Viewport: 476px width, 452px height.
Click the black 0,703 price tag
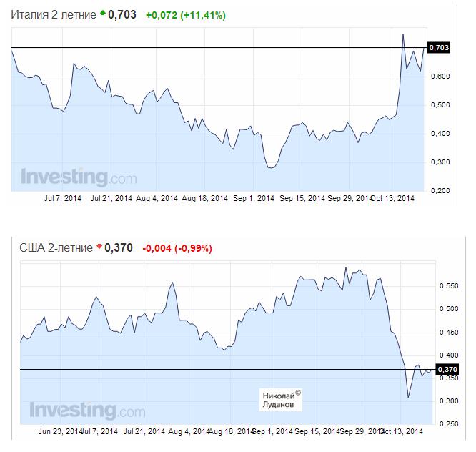tap(438, 47)
